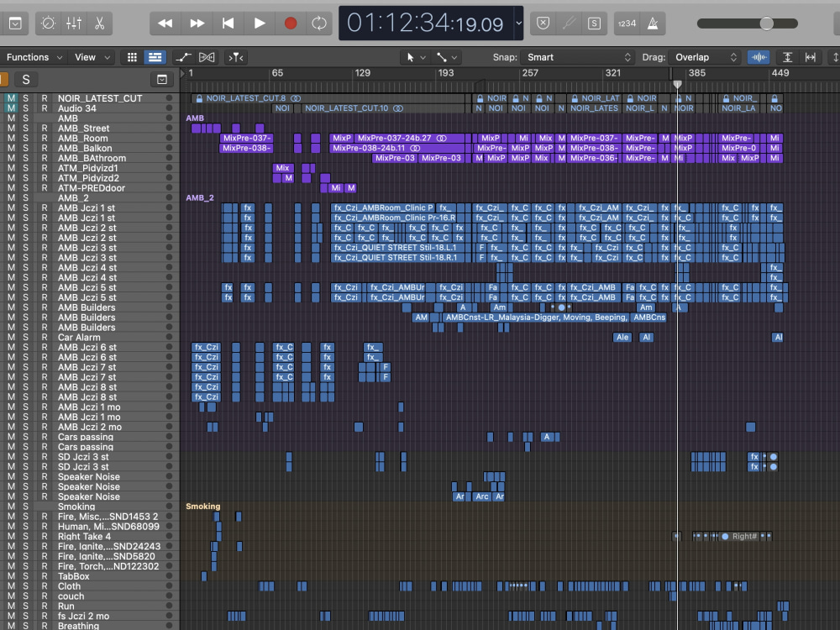Select the TabBox track
840x630 pixels.
pos(73,576)
